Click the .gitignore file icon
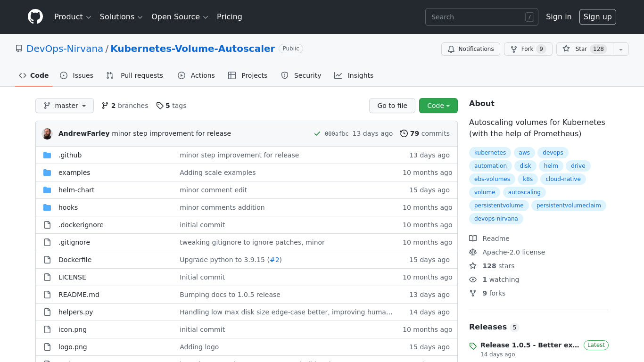 47,242
